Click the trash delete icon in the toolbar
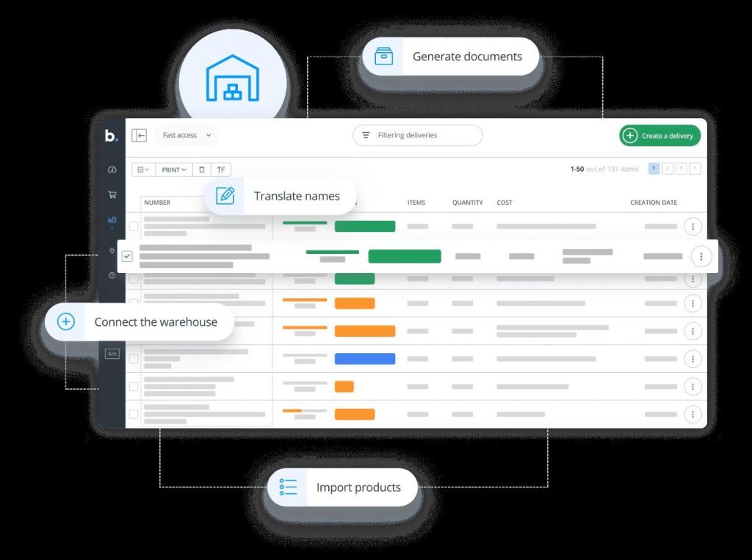The image size is (752, 560). [202, 170]
